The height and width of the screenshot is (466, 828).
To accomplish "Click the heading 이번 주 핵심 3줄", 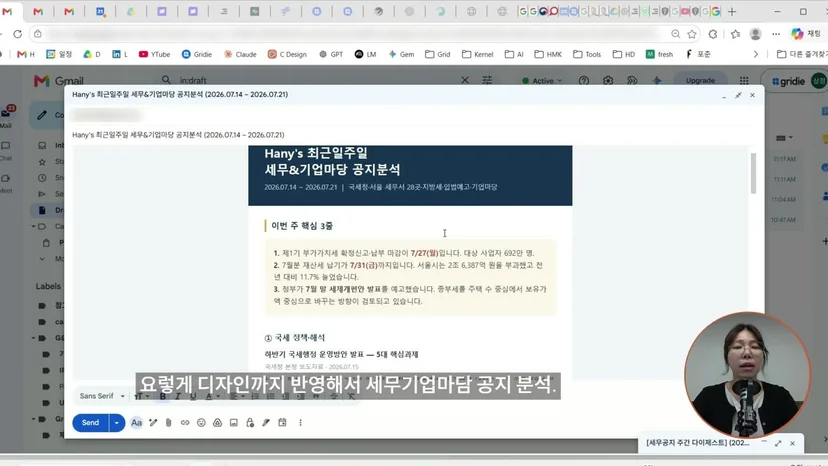I will 302,226.
